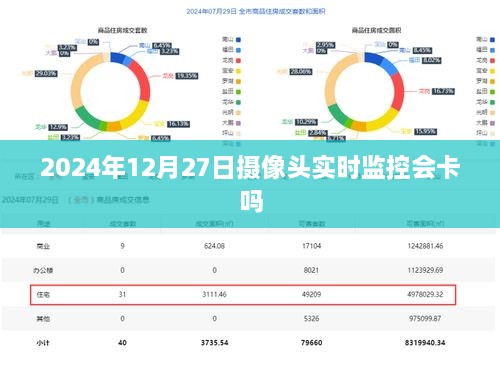
Task: Toggle 大鹏 legend in 成交套数 chart
Action: 232,123
